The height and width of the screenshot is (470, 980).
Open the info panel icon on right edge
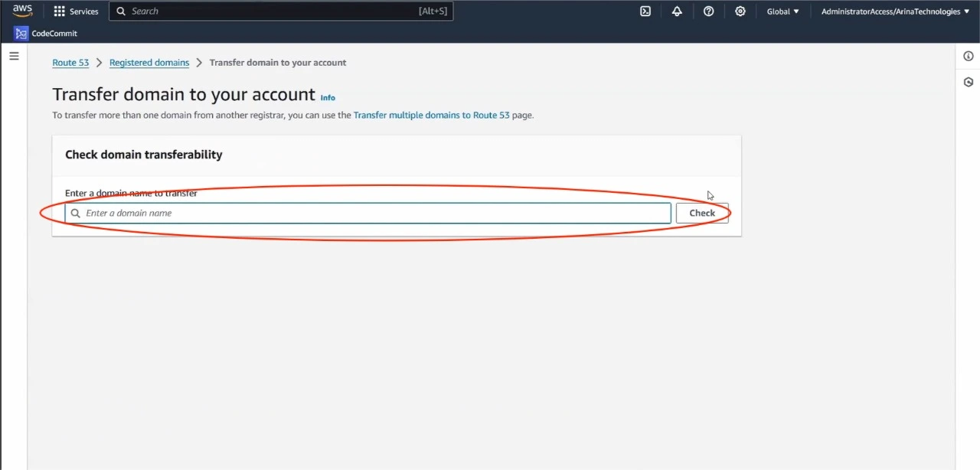pos(968,56)
